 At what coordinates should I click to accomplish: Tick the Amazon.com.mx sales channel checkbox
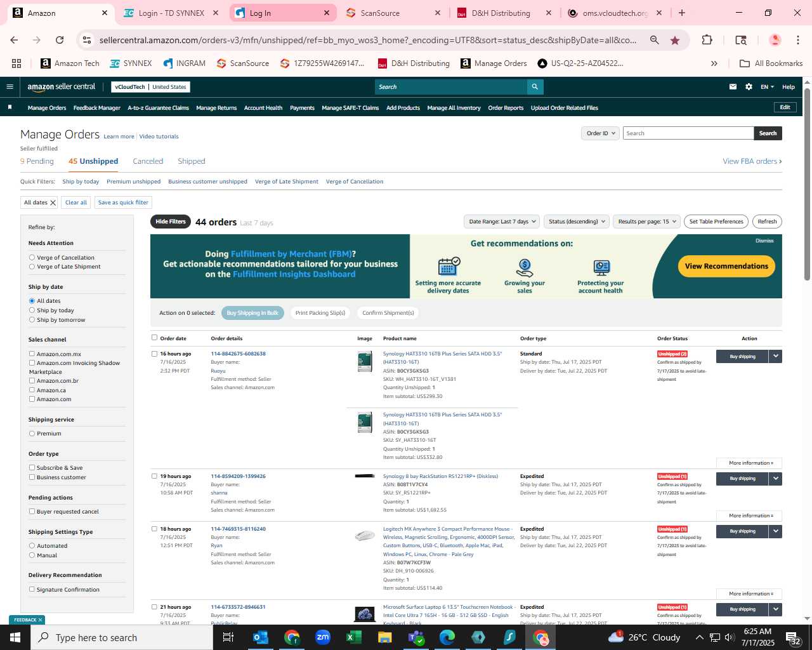coord(32,354)
